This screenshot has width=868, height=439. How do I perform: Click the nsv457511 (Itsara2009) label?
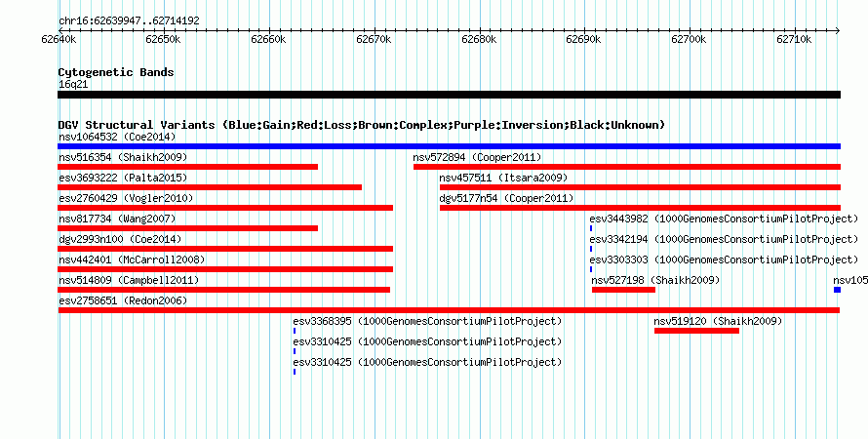click(504, 178)
